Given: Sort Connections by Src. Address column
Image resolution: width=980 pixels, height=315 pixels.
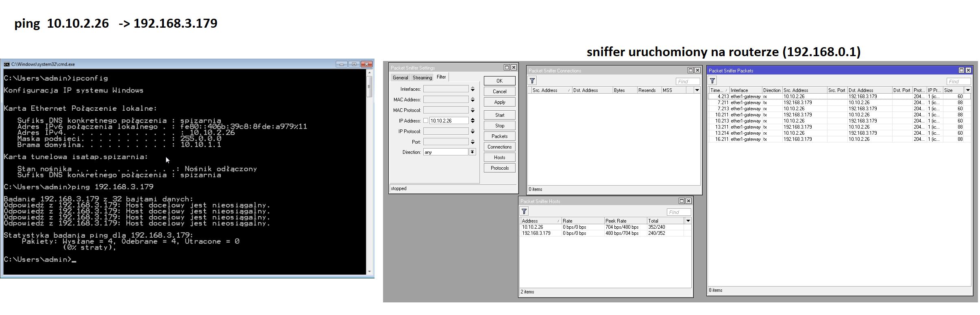Looking at the screenshot, I should (551, 90).
